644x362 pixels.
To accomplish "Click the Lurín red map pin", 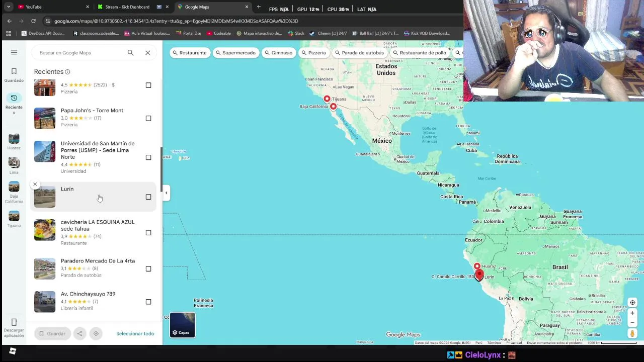I will pyautogui.click(x=479, y=275).
